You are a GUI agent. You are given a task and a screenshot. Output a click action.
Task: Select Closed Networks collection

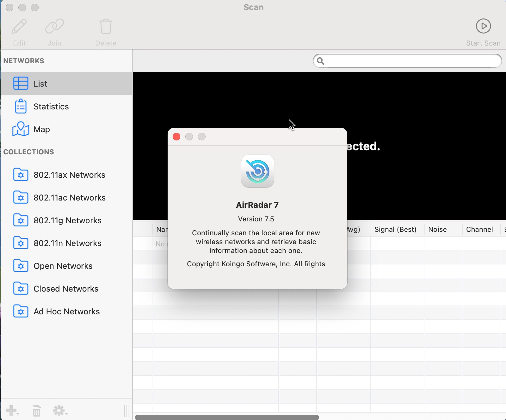(x=66, y=289)
